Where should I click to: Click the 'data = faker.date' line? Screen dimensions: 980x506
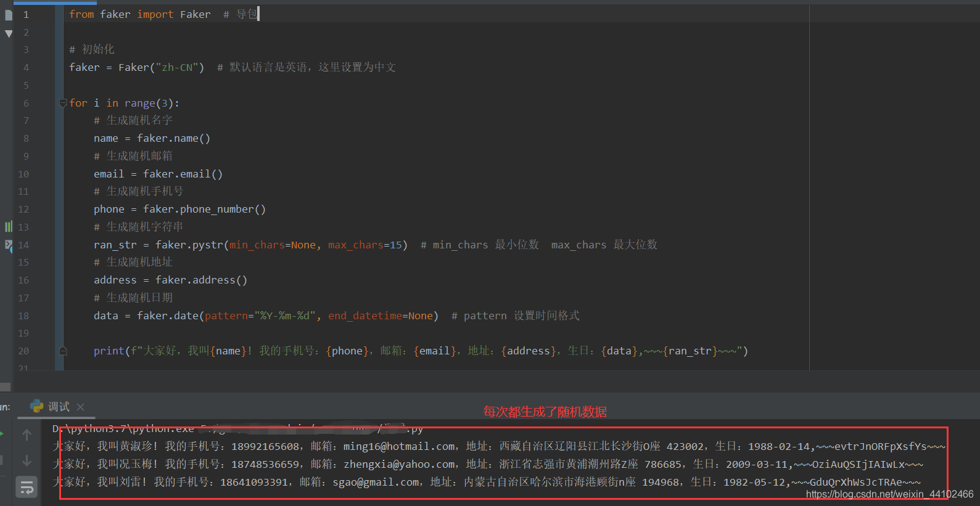(266, 316)
